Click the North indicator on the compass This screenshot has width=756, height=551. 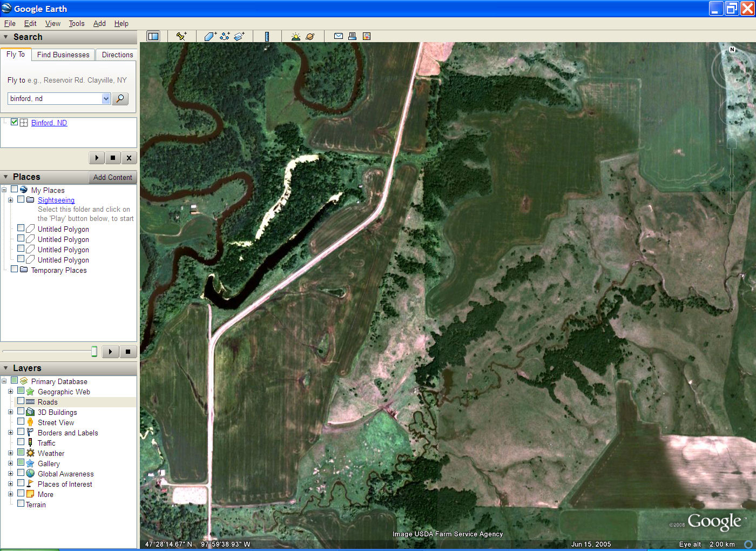coord(732,50)
